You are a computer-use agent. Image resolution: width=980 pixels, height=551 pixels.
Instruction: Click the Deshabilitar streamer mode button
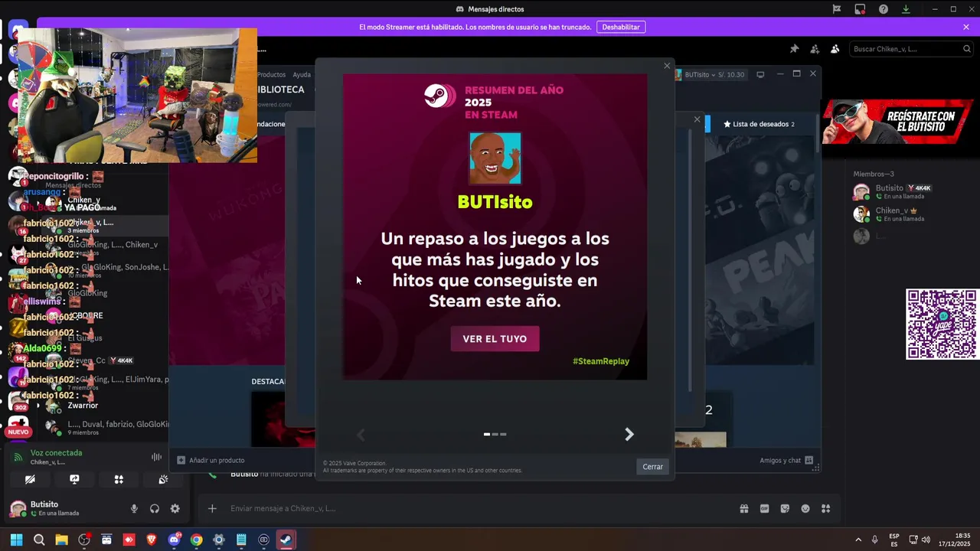[621, 27]
